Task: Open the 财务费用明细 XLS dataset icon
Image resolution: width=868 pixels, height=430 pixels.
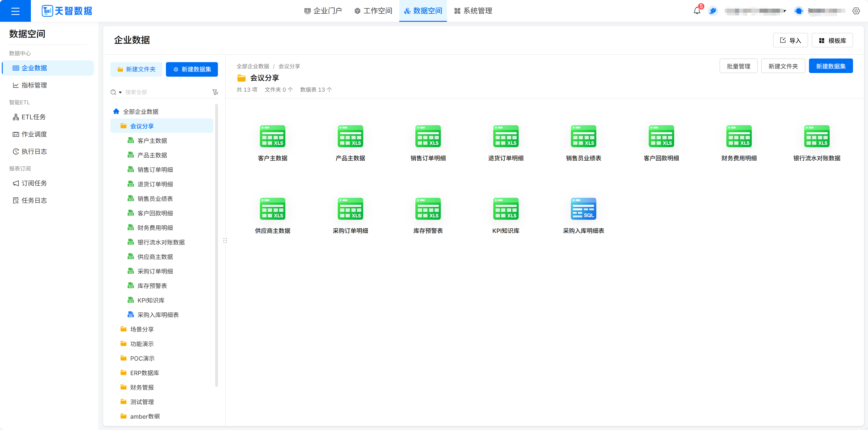Action: pos(739,136)
